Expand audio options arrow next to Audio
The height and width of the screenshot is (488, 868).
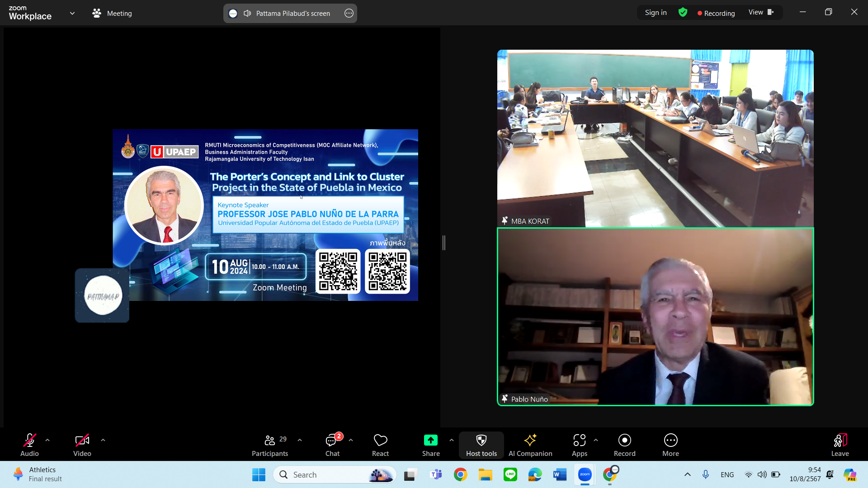47,440
